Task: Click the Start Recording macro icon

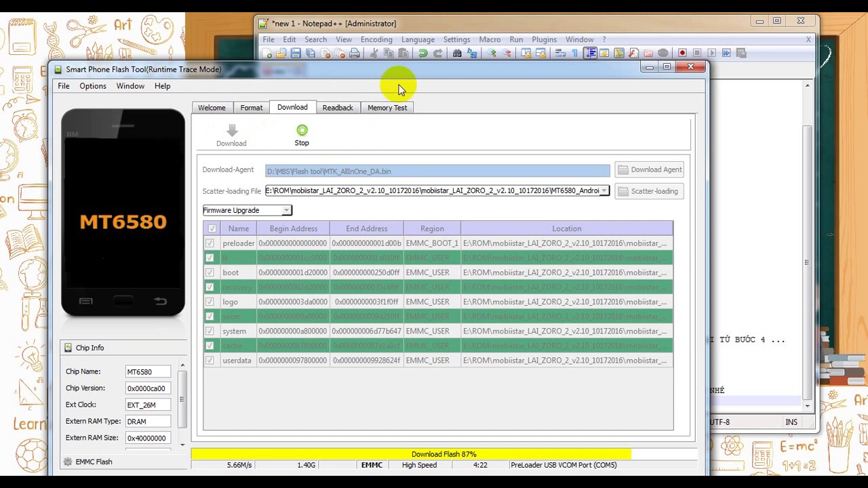Action: click(x=682, y=53)
